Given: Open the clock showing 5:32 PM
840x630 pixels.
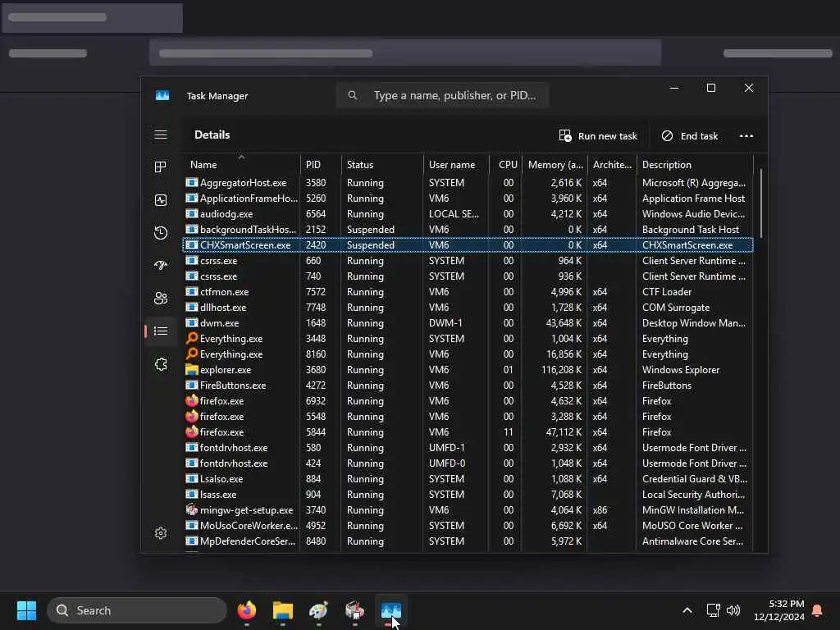Looking at the screenshot, I should [x=779, y=610].
